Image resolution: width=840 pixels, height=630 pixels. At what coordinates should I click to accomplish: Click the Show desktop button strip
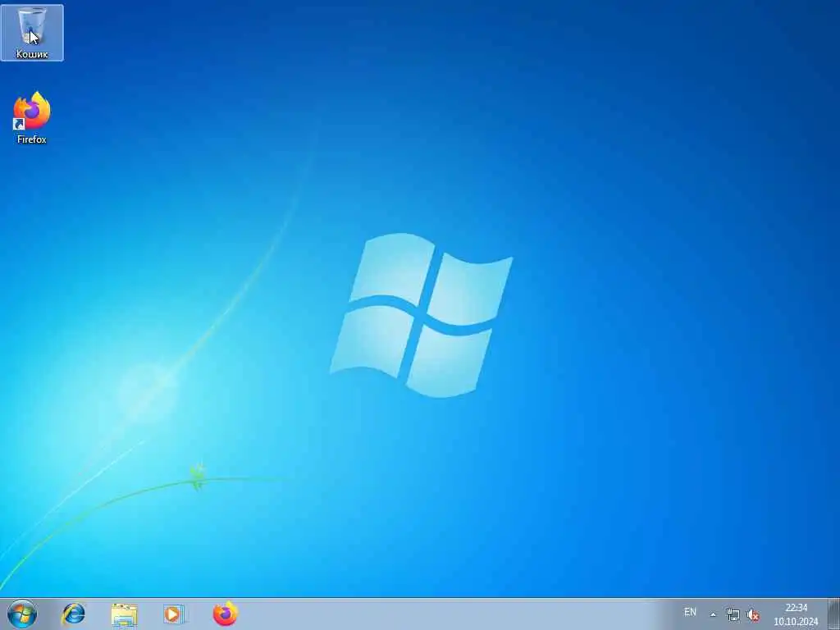coord(833,614)
